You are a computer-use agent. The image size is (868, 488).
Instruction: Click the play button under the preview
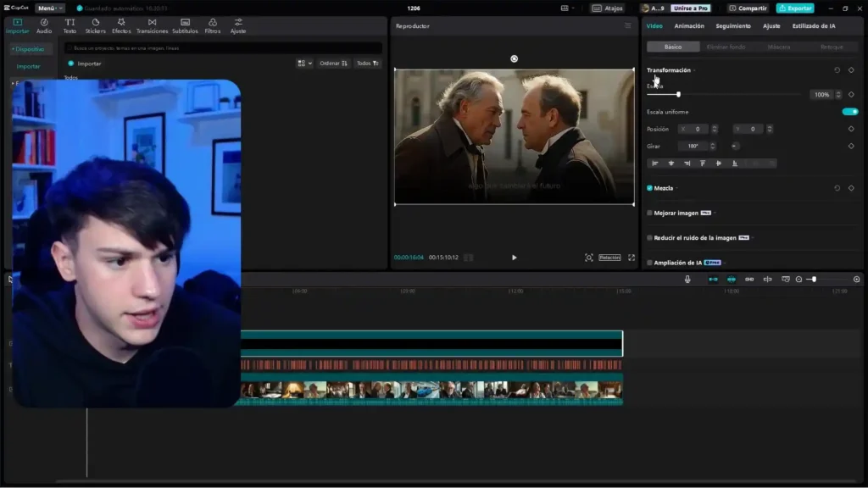pos(514,256)
